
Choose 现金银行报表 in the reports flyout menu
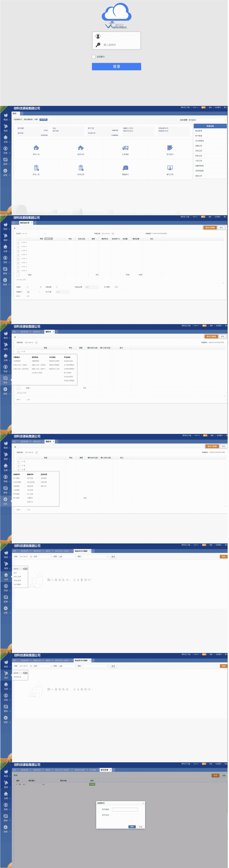pyautogui.click(x=68, y=361)
